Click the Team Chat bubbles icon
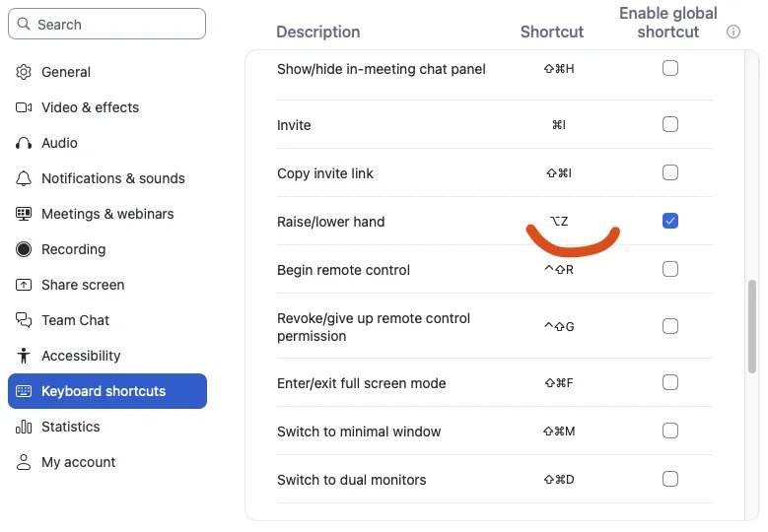This screenshot has width=768, height=532. tap(24, 320)
